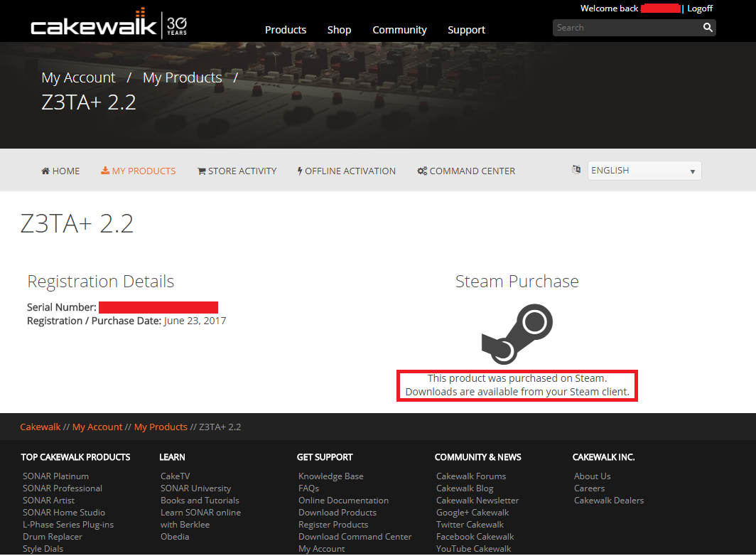Open the About Us link
Screen dimensions: 756x556
pos(592,476)
